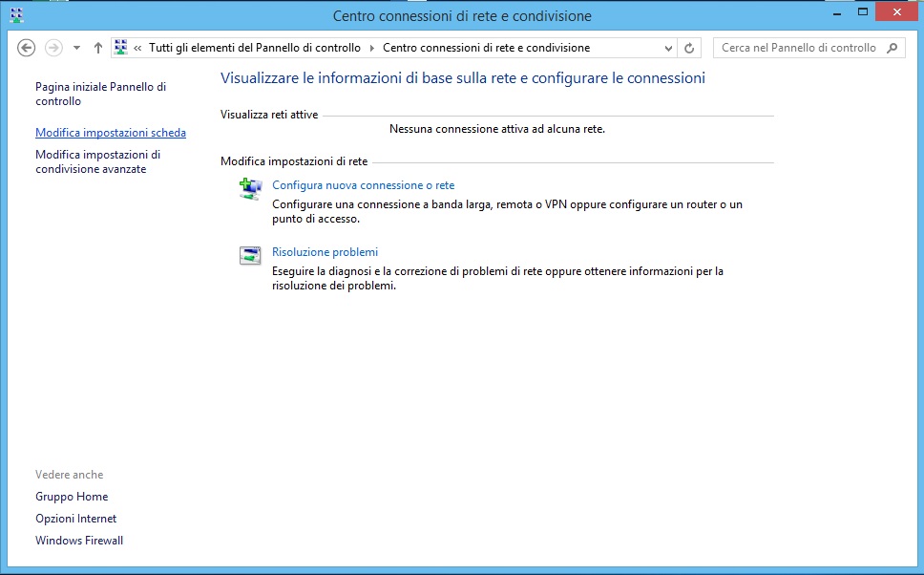Select breadcrumb Tutti gli elementi del Pannello di controllo
The height and width of the screenshot is (575, 924).
254,48
